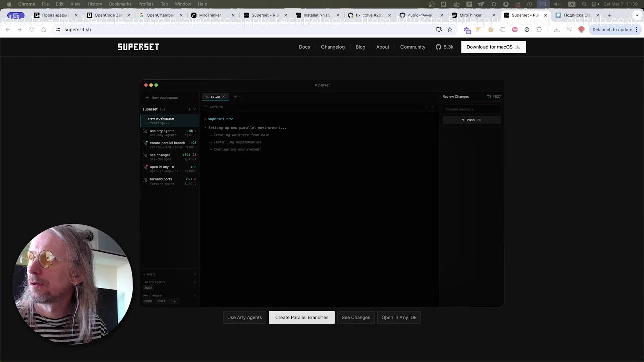Viewport: 644px width, 362px height.
Task: Switch to the OpenChamber browser tab
Action: [x=159, y=15]
